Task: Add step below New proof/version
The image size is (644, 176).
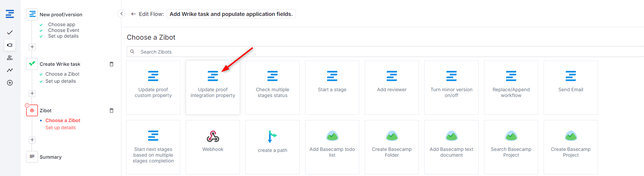Action: pos(32,47)
